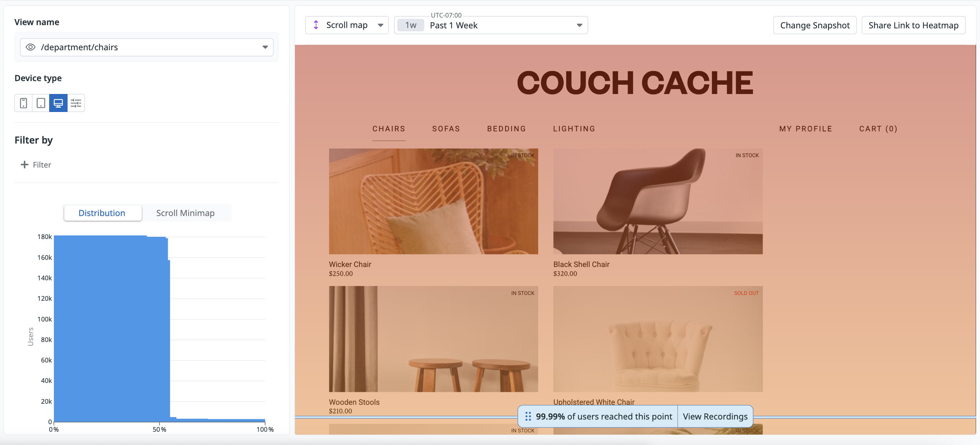
Task: Click the Change Snapshot button
Action: [x=814, y=25]
